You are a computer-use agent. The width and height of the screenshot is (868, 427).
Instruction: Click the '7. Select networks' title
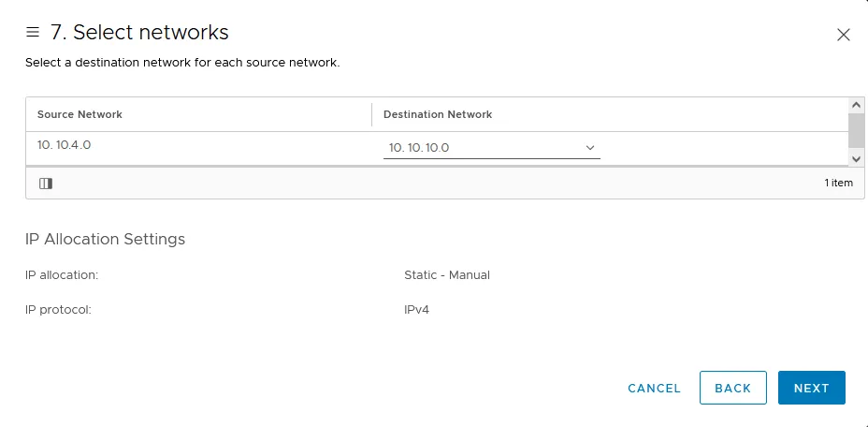coord(139,33)
